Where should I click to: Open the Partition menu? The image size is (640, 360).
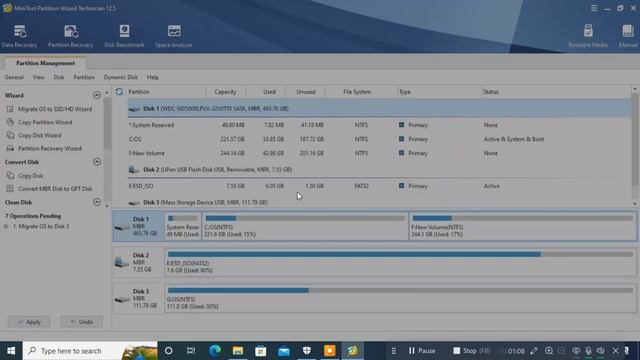click(x=84, y=77)
